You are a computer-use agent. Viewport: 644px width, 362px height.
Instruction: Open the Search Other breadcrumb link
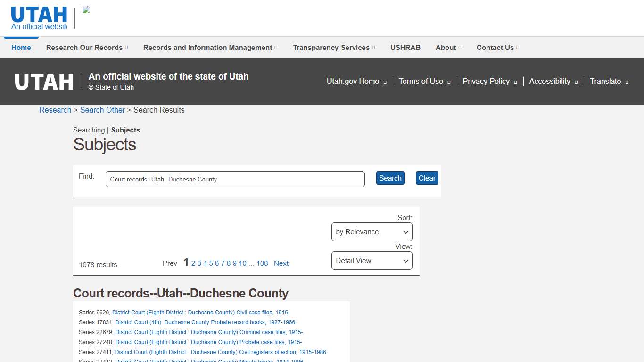click(x=102, y=110)
